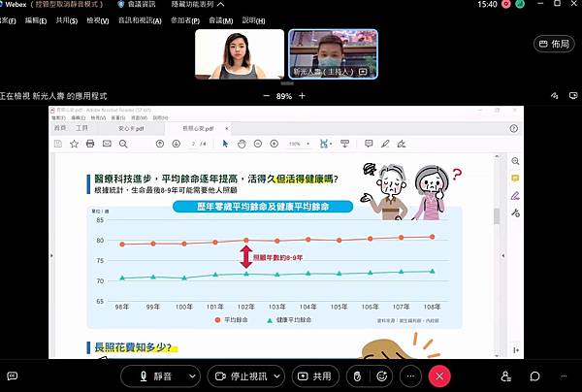Switch to the 安心卡.pdf tab
Viewport: 582px width, 392px height.
point(131,128)
